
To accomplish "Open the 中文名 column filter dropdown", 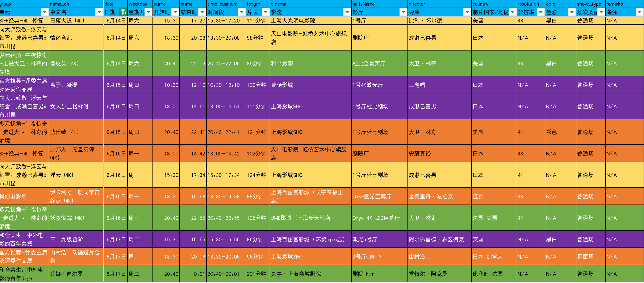I will coord(99,12).
